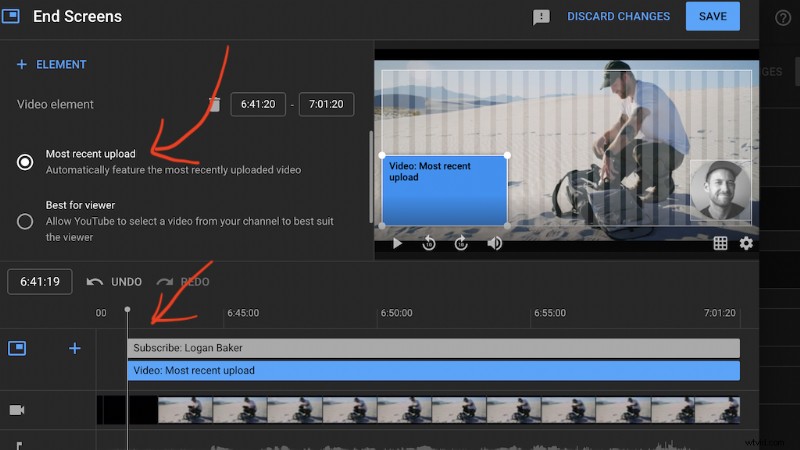The height and width of the screenshot is (450, 800).
Task: Select the blue video element in preview
Action: coord(444,190)
